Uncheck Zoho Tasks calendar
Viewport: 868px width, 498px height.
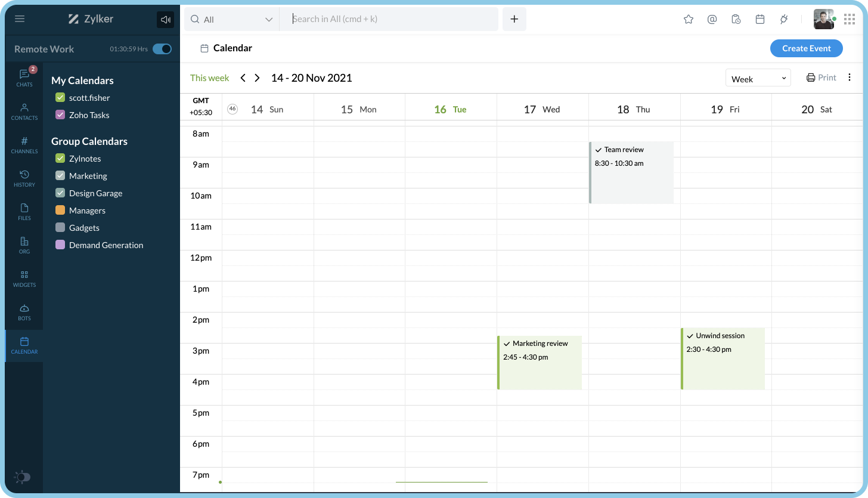pyautogui.click(x=60, y=115)
